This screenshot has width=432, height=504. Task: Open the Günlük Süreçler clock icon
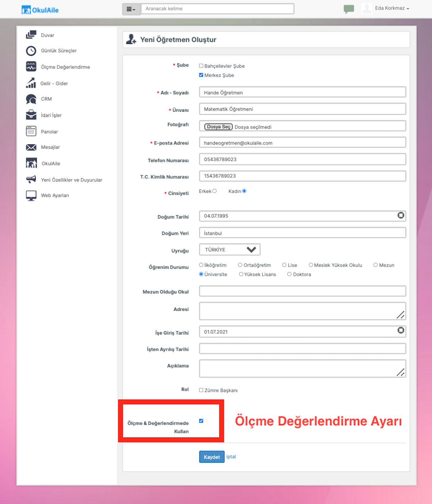(x=31, y=51)
